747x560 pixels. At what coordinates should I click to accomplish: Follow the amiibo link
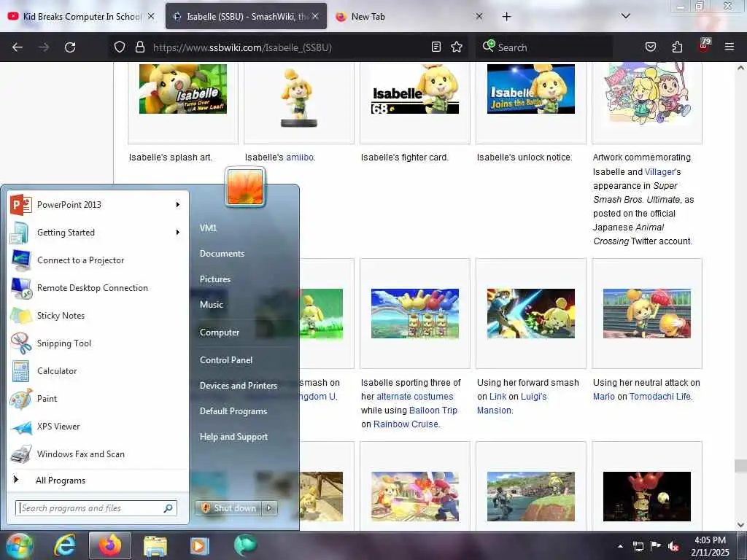300,157
